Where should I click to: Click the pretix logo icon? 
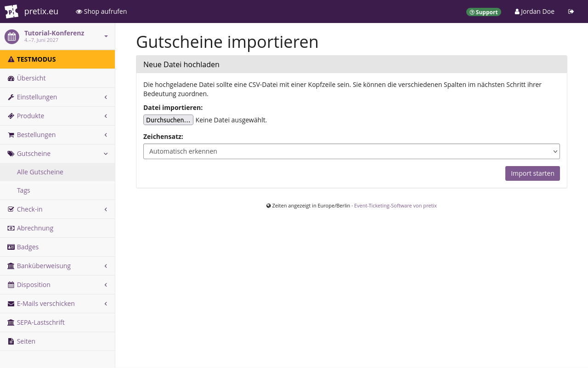(x=11, y=11)
